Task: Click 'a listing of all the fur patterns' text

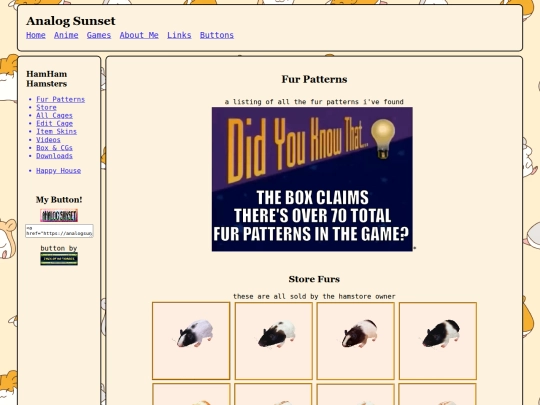Action: tap(314, 102)
